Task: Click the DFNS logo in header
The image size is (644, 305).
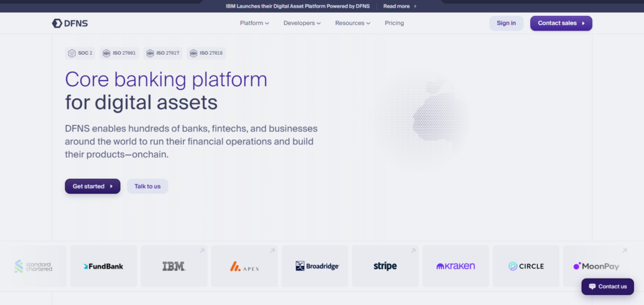Action: (70, 23)
